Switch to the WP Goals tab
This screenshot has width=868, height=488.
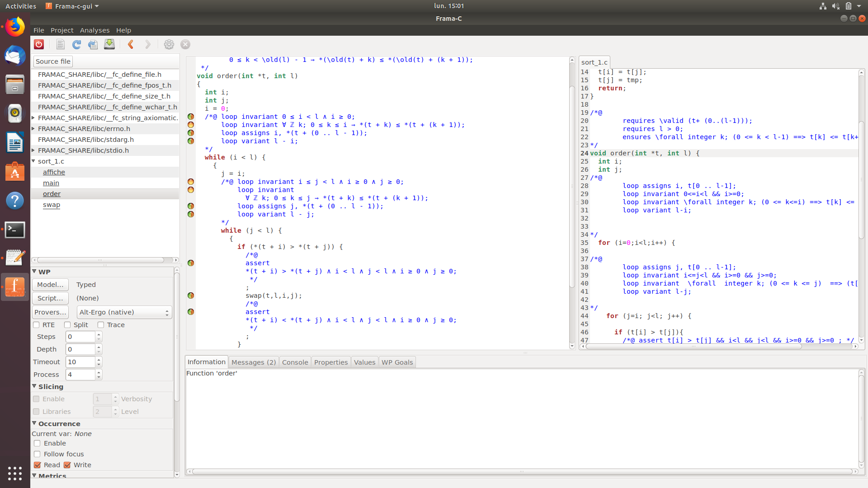coord(397,362)
